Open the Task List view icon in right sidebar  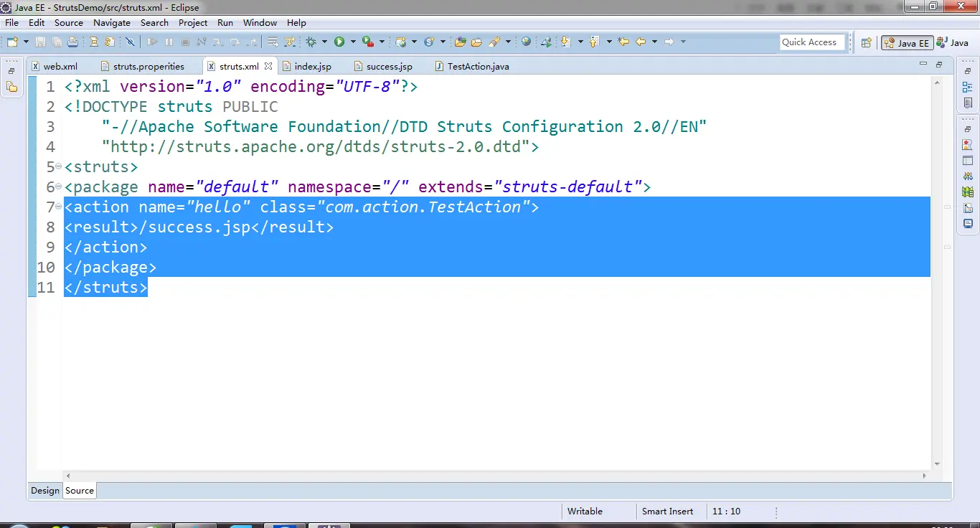[x=968, y=103]
